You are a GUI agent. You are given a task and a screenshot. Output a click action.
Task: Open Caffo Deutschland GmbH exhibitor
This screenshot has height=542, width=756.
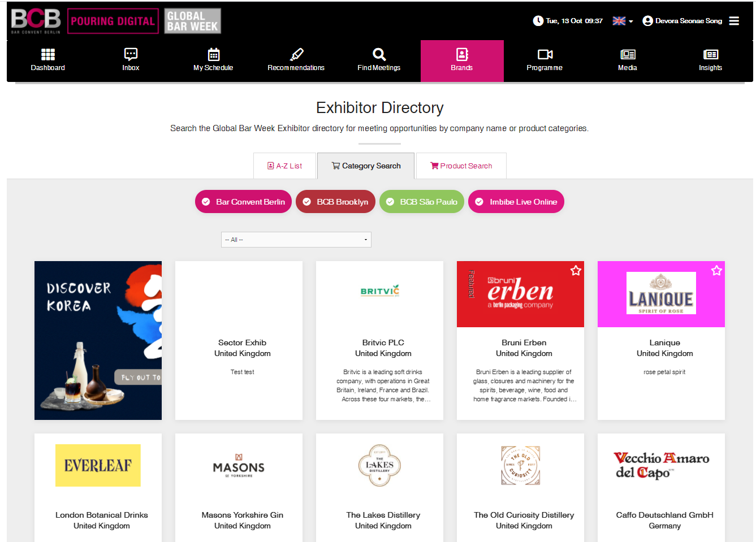click(665, 515)
